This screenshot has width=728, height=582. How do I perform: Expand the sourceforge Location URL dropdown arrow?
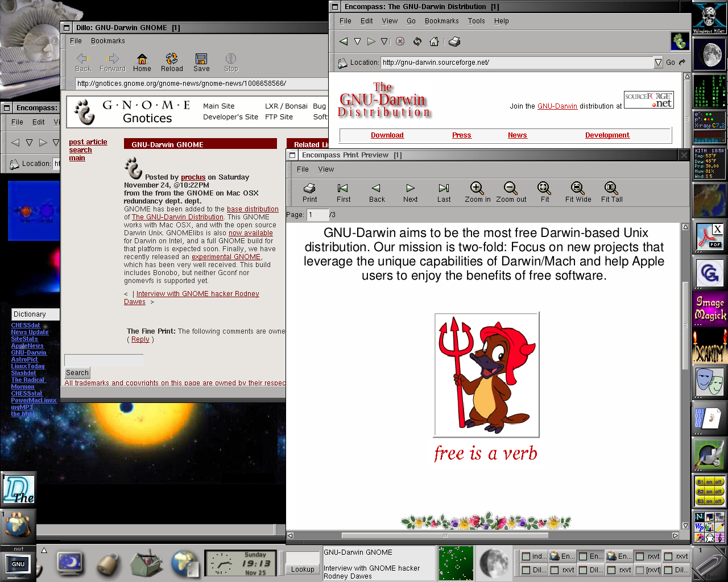[x=658, y=63]
